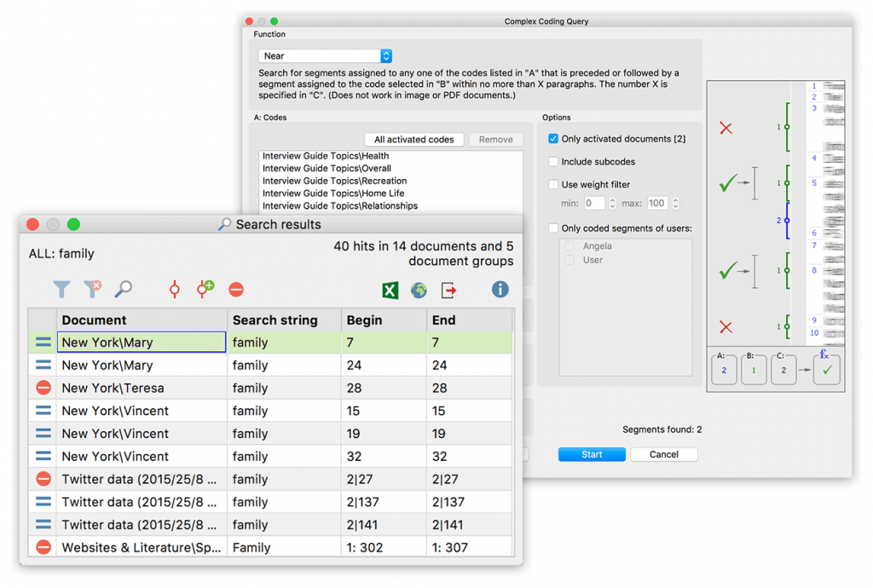Viewport: 873px width, 588px height.
Task: Cancel the Complex Coding Query
Action: click(663, 454)
